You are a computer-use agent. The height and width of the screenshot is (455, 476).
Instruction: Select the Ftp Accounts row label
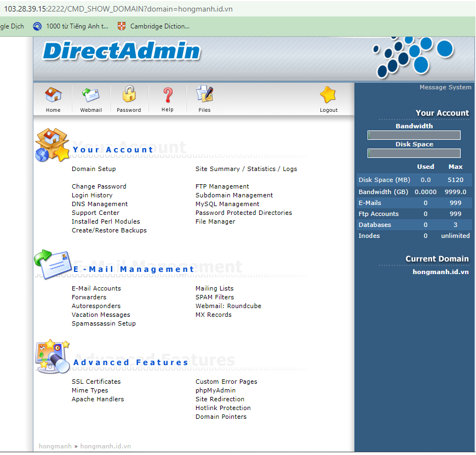coord(378,214)
